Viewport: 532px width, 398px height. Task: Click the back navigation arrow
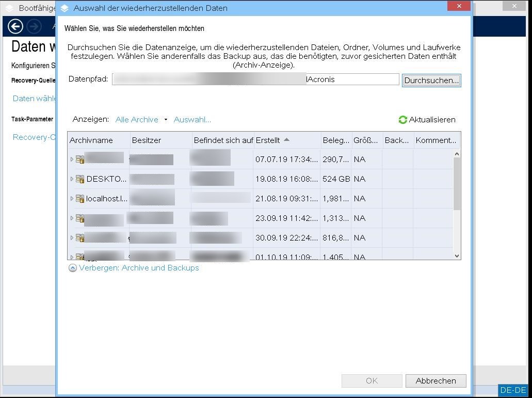coord(15,26)
